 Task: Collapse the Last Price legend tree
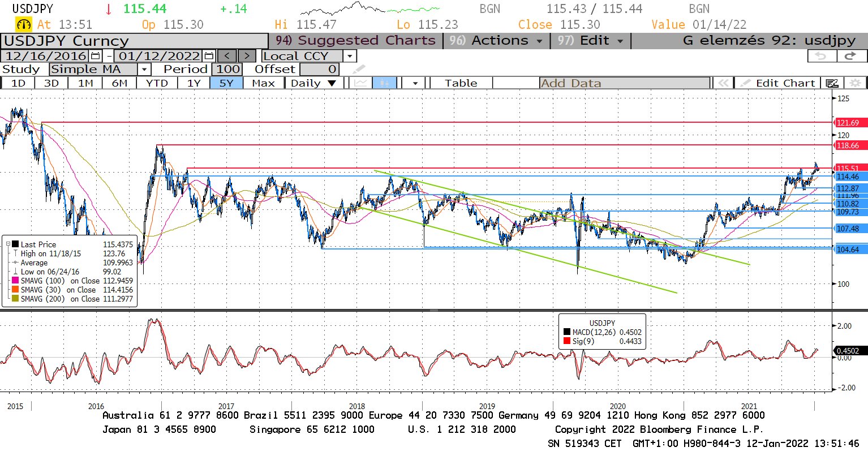click(8, 244)
